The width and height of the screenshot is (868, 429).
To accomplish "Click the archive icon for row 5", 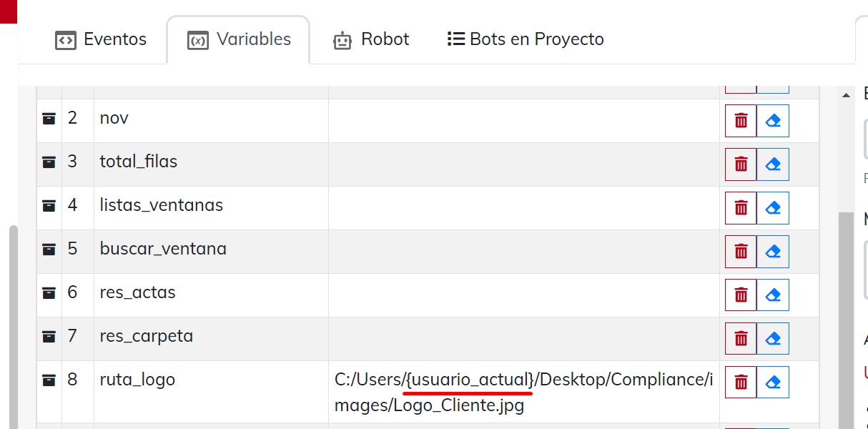I will tap(49, 249).
